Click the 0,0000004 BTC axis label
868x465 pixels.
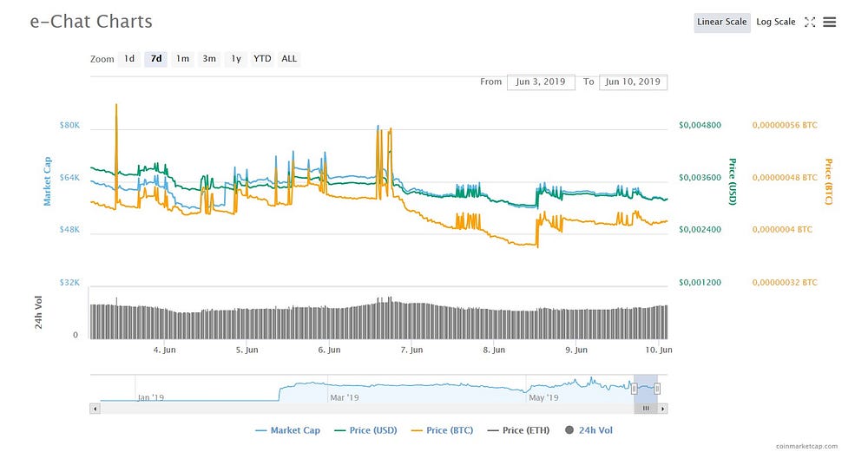(x=782, y=229)
